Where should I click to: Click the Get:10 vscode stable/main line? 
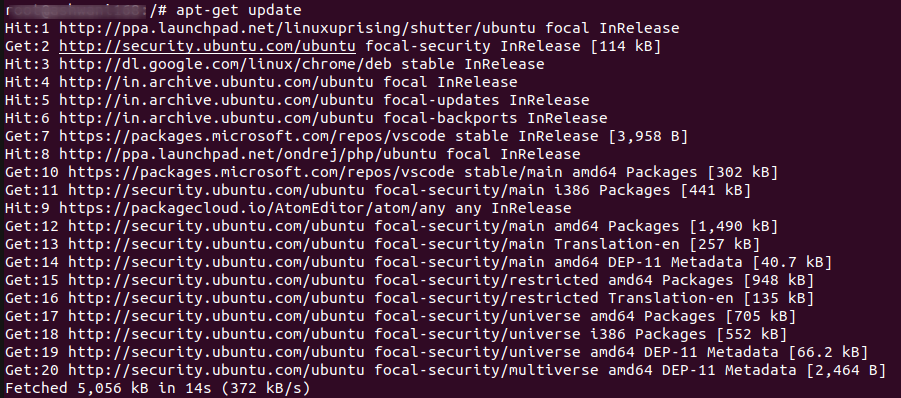click(391, 172)
